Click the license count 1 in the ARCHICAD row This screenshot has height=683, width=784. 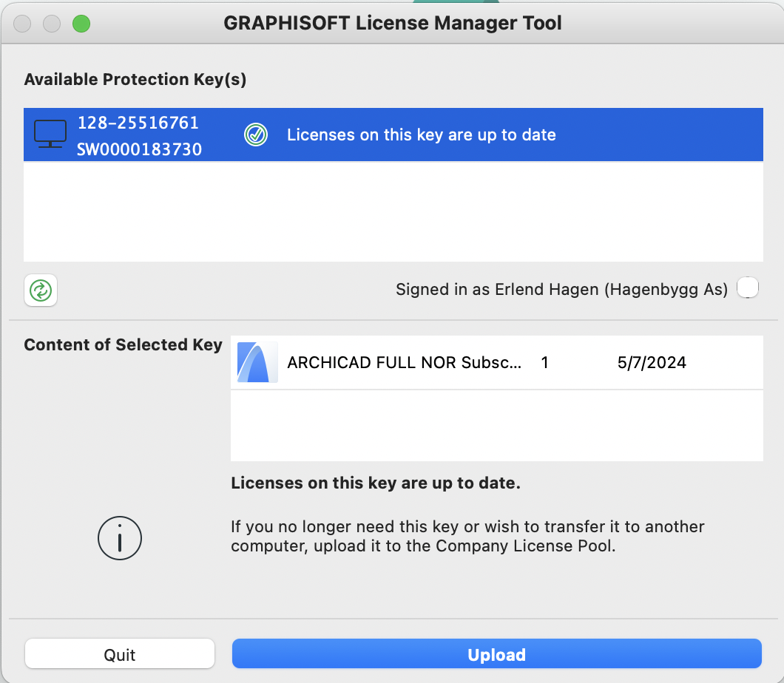pyautogui.click(x=544, y=363)
